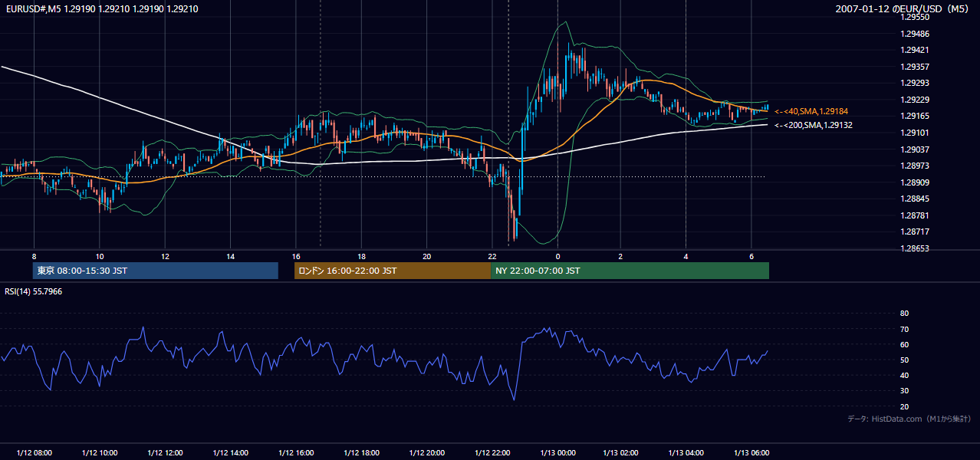Image resolution: width=980 pixels, height=460 pixels.
Task: Click the bottom time label 1/12 16:00
Action: point(297,452)
